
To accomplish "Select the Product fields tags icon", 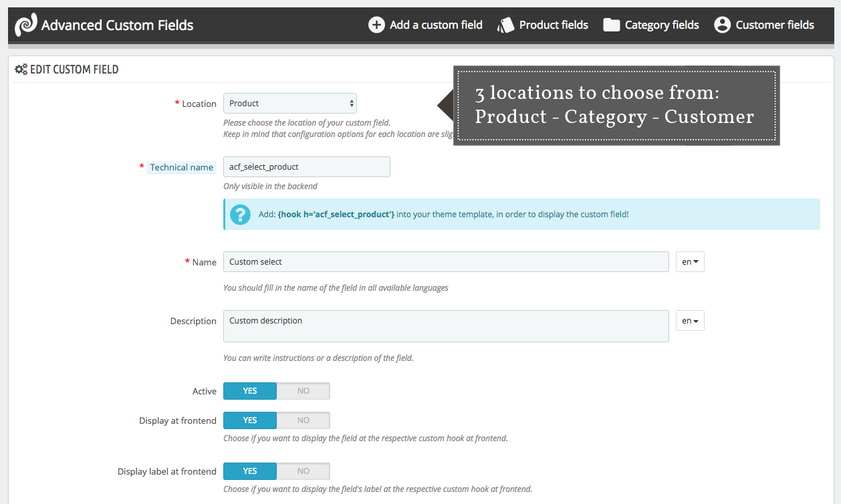I will [x=506, y=24].
